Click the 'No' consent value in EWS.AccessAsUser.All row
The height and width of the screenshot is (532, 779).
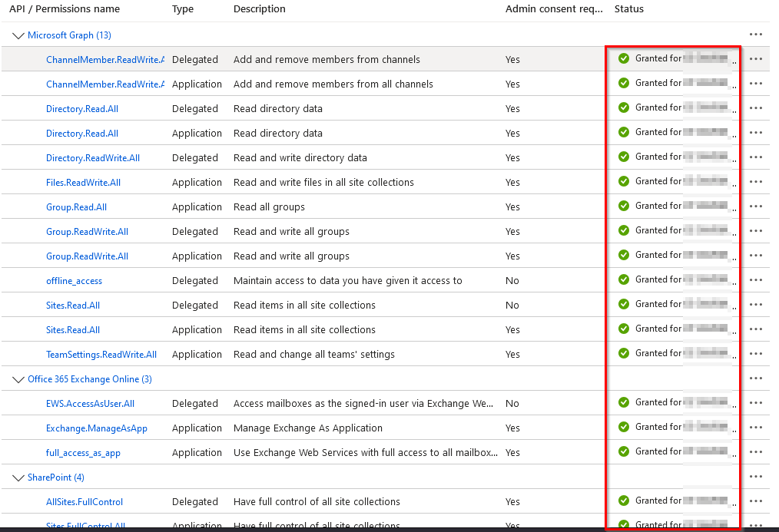[512, 404]
